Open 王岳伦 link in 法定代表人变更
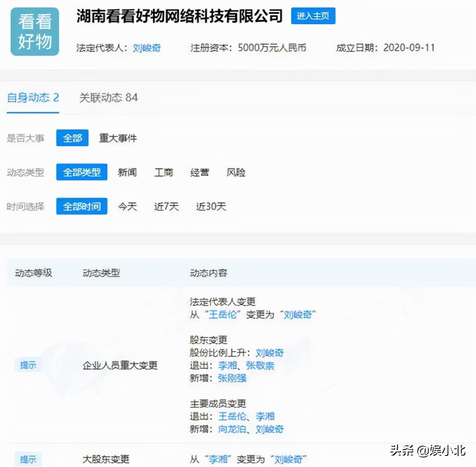476x467 pixels. [x=223, y=315]
